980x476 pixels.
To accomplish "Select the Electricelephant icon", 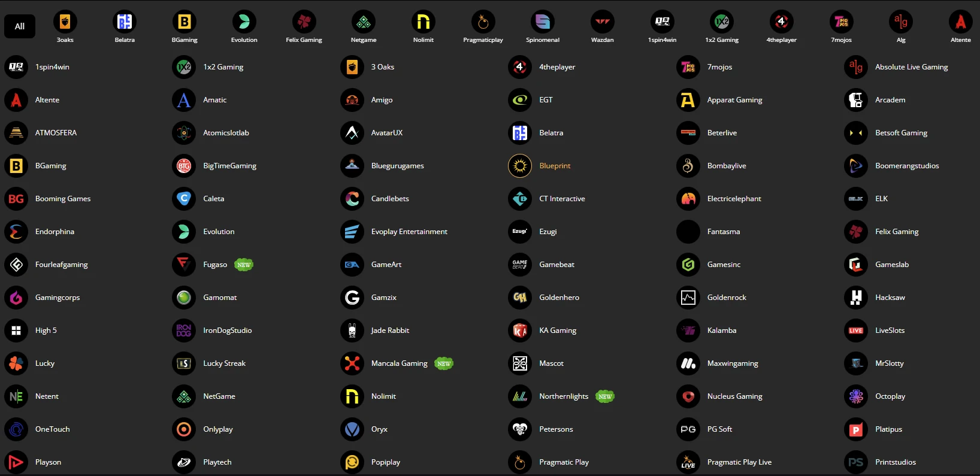I will click(x=688, y=199).
